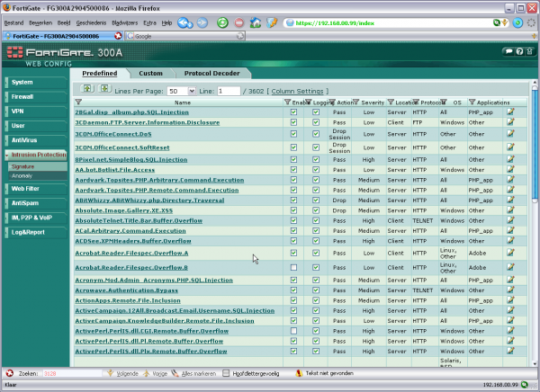This screenshot has width=540, height=392.
Task: Click the browser address bar URL
Action: (335, 23)
